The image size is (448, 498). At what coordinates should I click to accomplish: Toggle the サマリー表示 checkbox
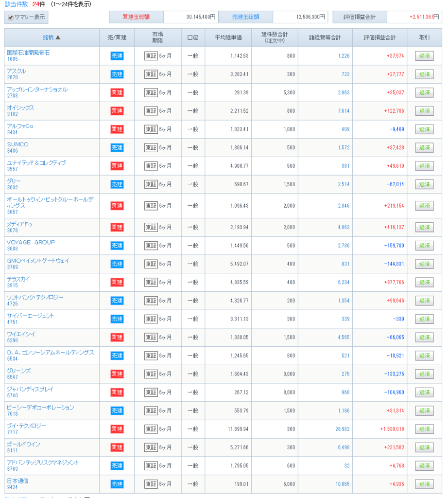[11, 18]
